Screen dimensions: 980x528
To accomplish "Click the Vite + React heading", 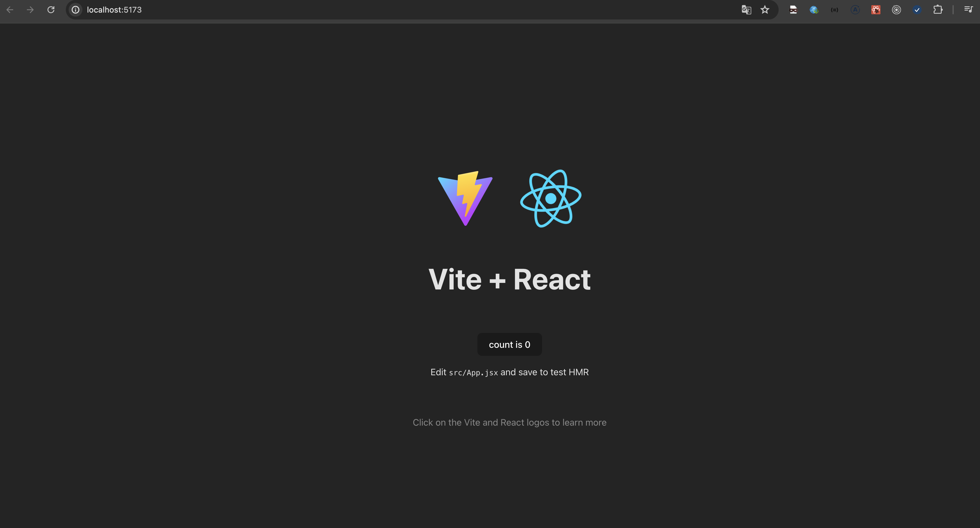I will [509, 279].
